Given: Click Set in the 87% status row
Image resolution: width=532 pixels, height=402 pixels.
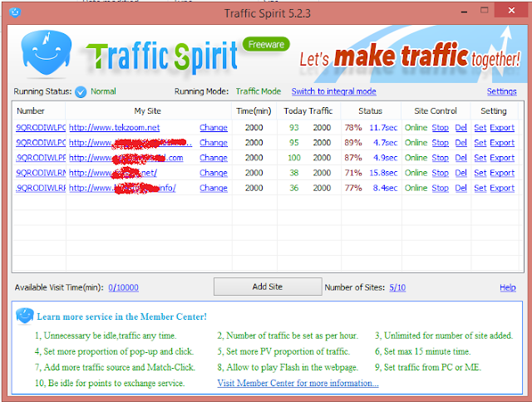Looking at the screenshot, I should click(x=480, y=158).
